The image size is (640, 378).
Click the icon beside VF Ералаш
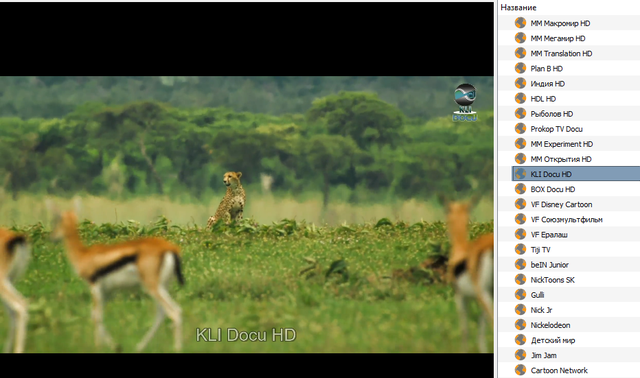[x=520, y=234]
